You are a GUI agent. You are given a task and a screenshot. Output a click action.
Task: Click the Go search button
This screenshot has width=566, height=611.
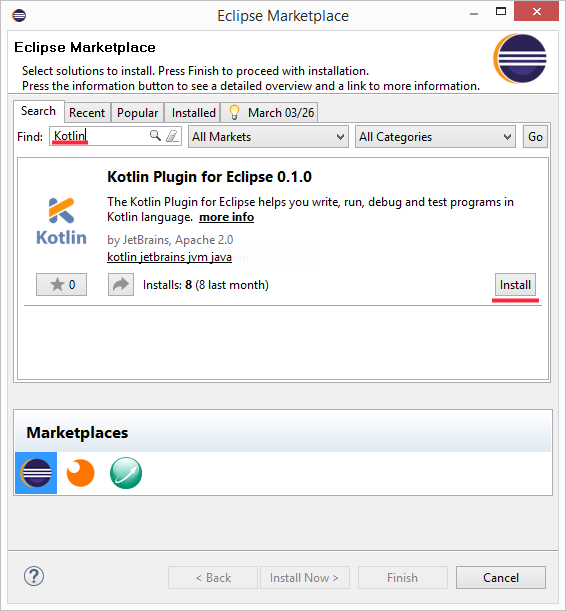click(x=535, y=137)
